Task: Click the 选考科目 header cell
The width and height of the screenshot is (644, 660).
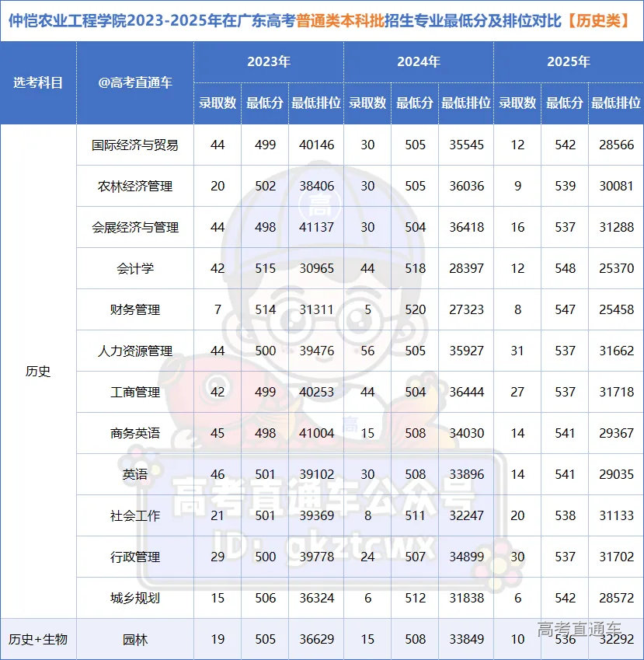Action: click(x=38, y=82)
